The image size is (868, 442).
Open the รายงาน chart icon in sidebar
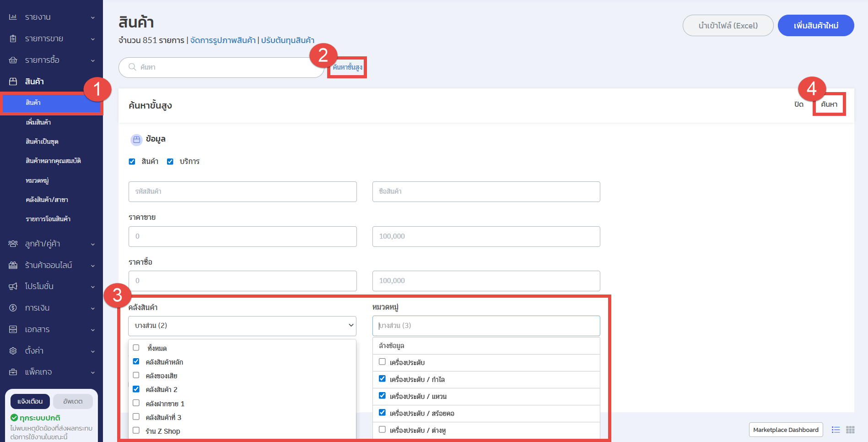(x=13, y=17)
